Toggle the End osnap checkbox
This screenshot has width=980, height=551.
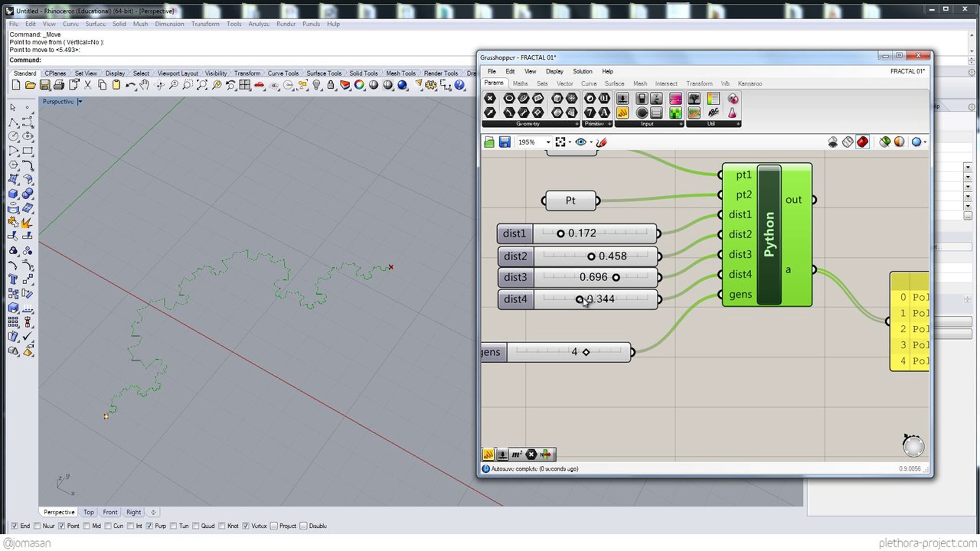pyautogui.click(x=14, y=526)
